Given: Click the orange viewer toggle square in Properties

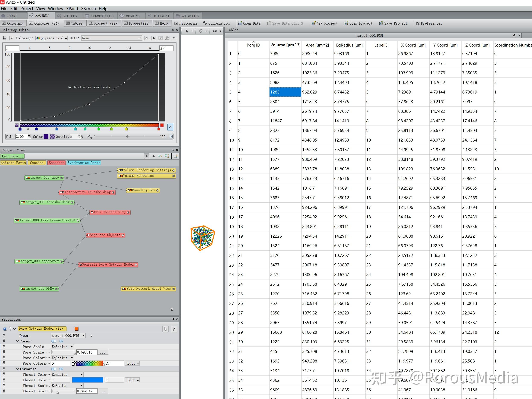Looking at the screenshot, I should tap(76, 329).
